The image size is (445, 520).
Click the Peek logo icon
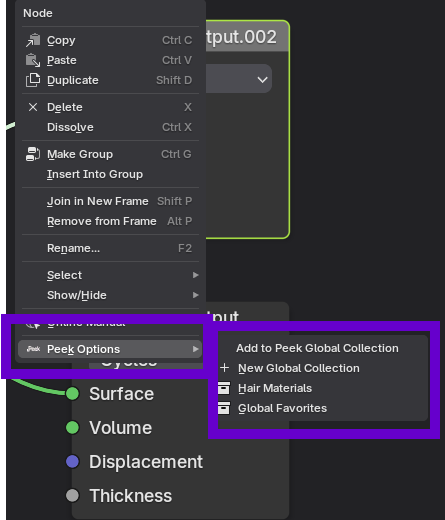click(33, 349)
